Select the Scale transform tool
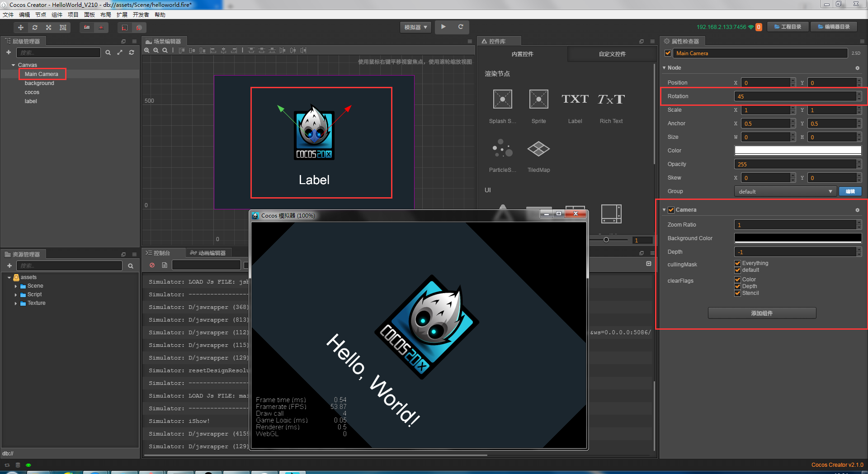This screenshot has height=474, width=868. [x=49, y=28]
